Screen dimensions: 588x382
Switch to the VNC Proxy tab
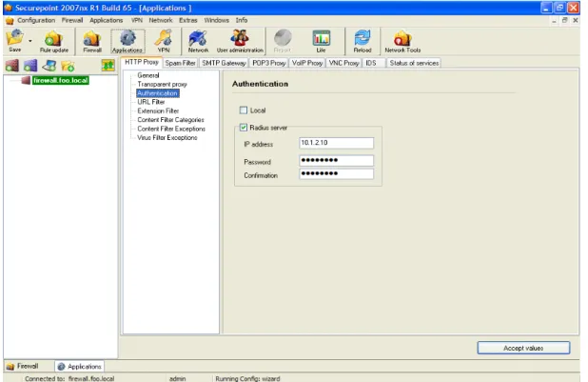coord(343,63)
